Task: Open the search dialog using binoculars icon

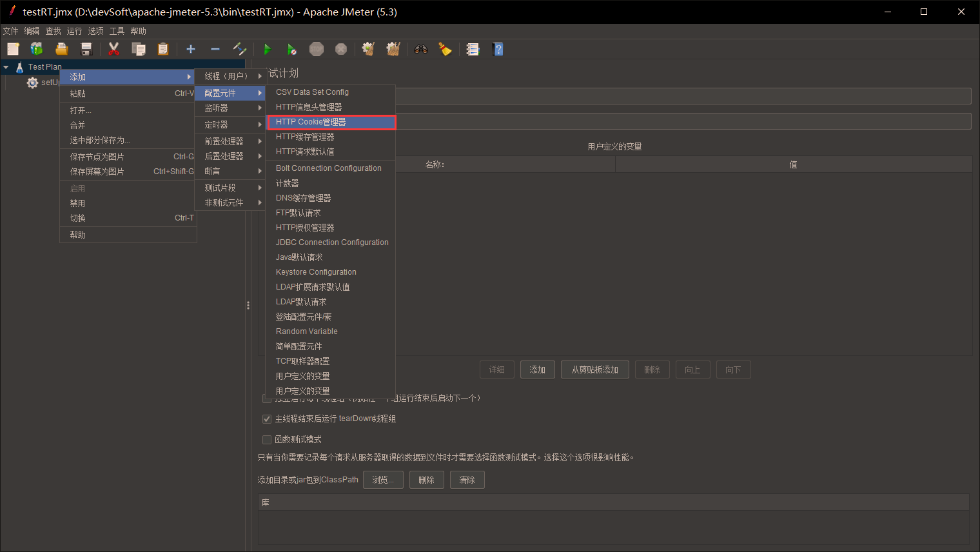Action: (x=421, y=48)
